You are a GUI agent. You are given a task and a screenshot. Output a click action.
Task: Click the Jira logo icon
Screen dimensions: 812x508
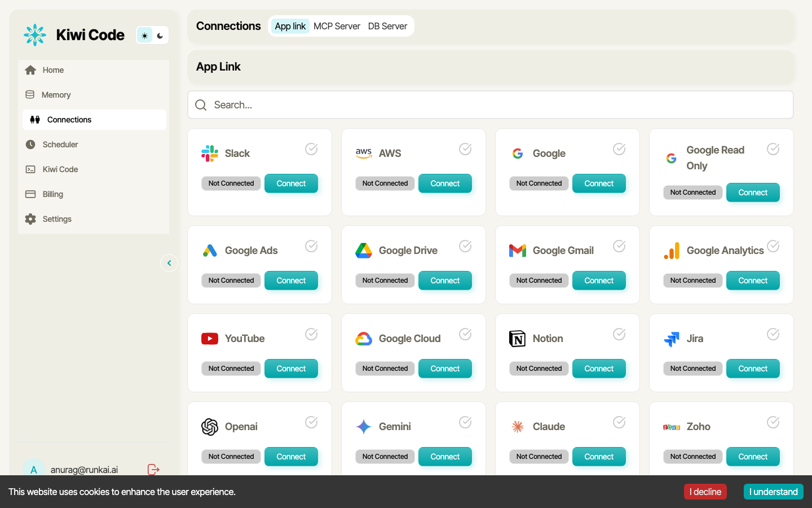tap(672, 339)
